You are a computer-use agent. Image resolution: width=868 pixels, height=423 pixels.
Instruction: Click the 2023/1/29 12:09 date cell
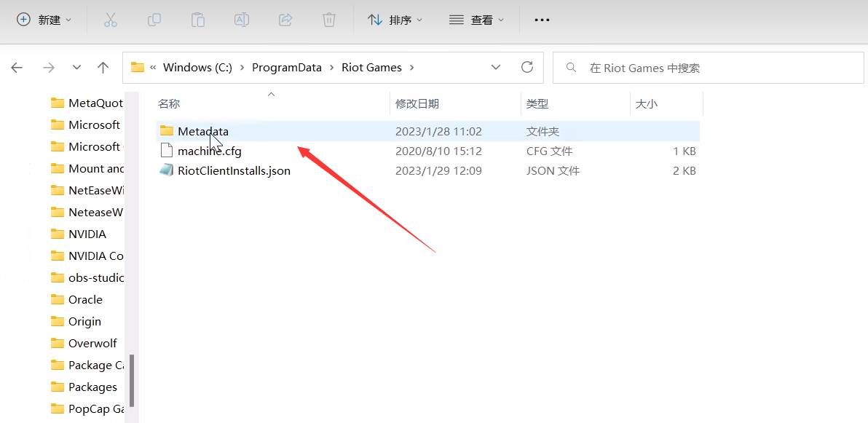(x=438, y=170)
